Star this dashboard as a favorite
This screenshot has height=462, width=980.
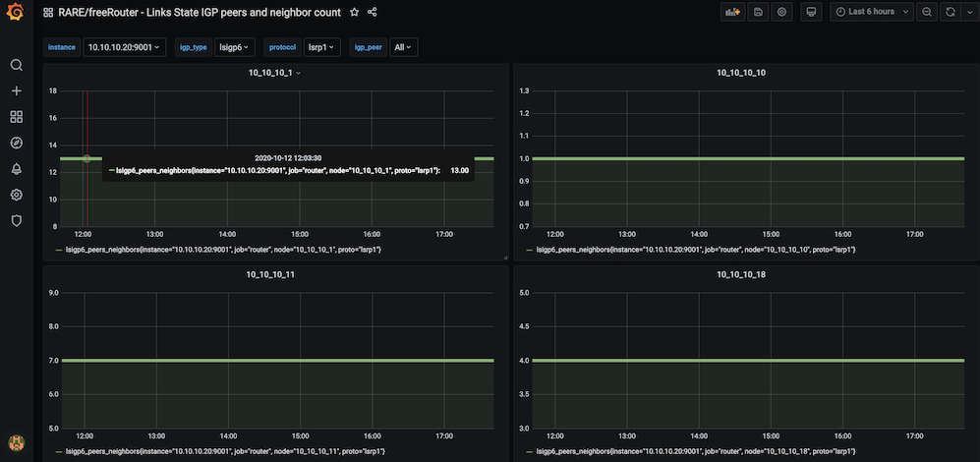(354, 13)
